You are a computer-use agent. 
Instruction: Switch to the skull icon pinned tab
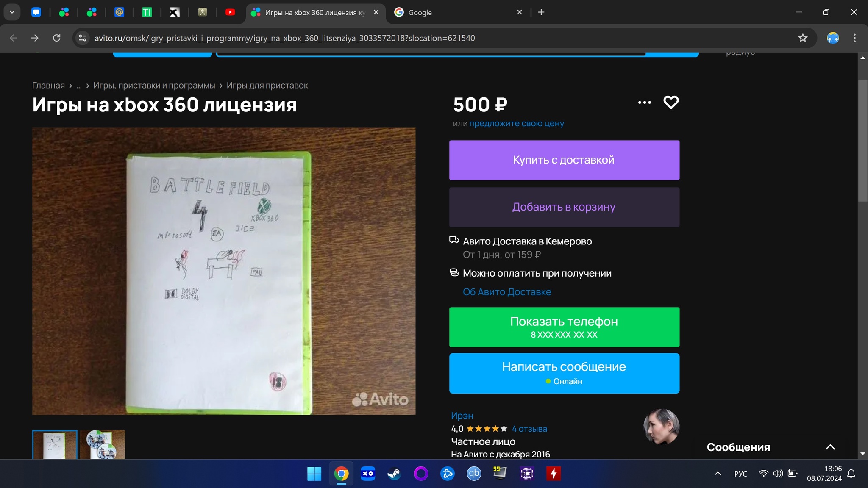click(x=203, y=12)
